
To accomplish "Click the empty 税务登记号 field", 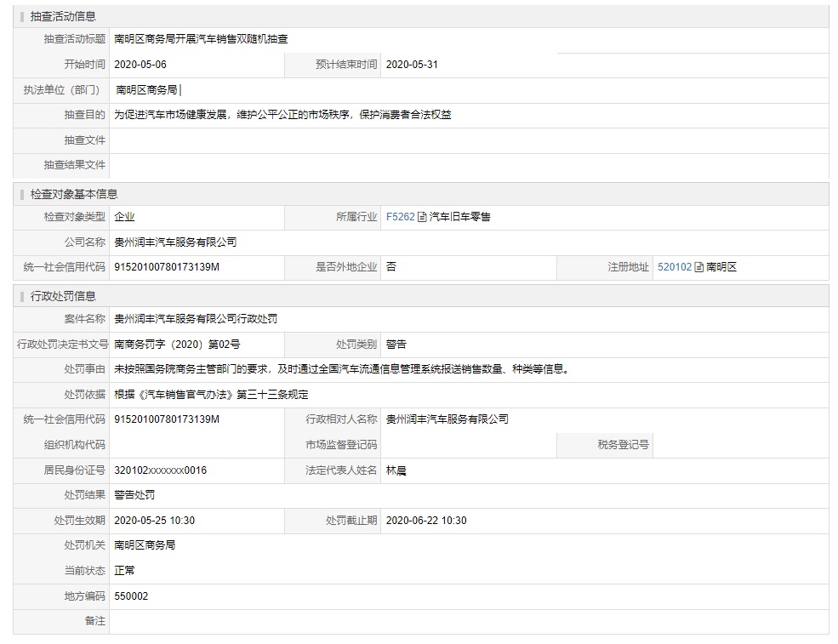I will (x=738, y=445).
